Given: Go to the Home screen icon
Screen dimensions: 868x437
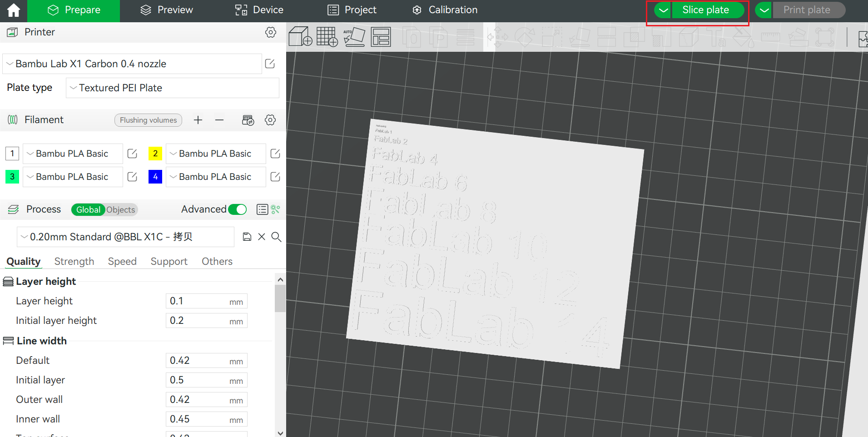Looking at the screenshot, I should (14, 10).
